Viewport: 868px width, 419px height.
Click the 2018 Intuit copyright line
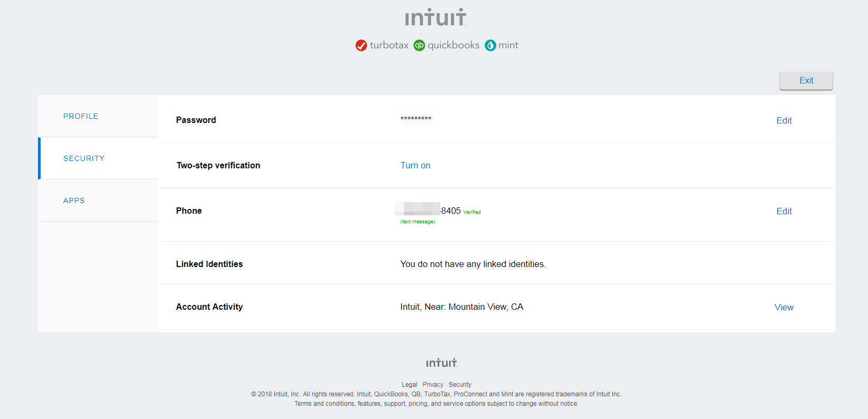(437, 394)
